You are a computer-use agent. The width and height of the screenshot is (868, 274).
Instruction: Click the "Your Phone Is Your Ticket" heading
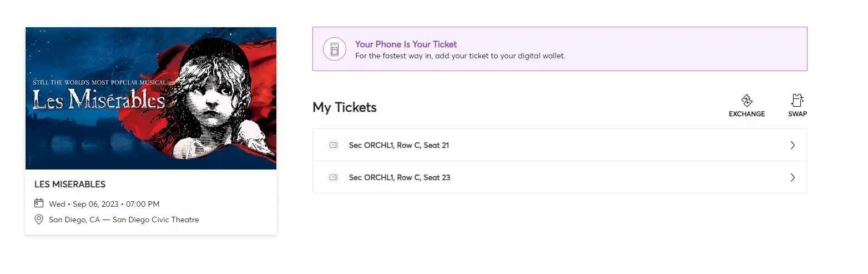tap(406, 44)
